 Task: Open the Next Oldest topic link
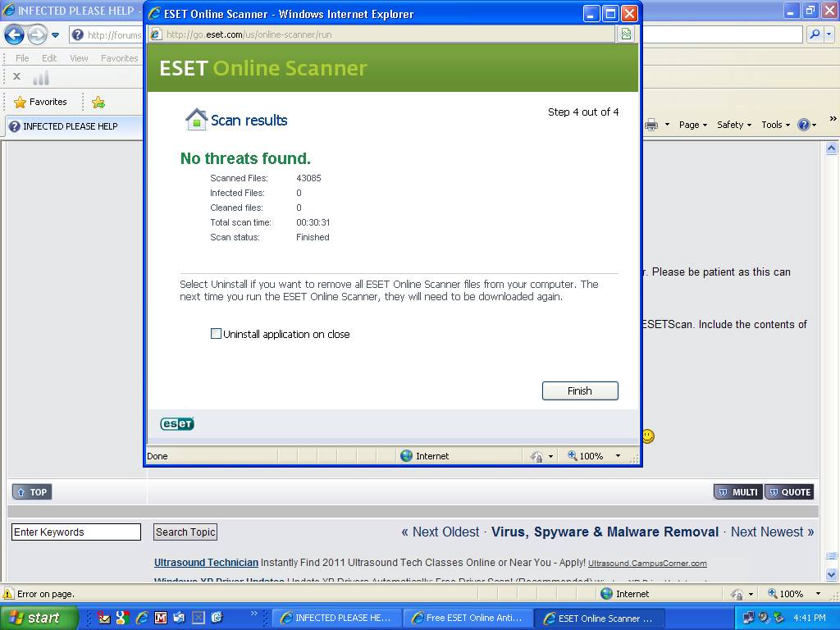(441, 532)
